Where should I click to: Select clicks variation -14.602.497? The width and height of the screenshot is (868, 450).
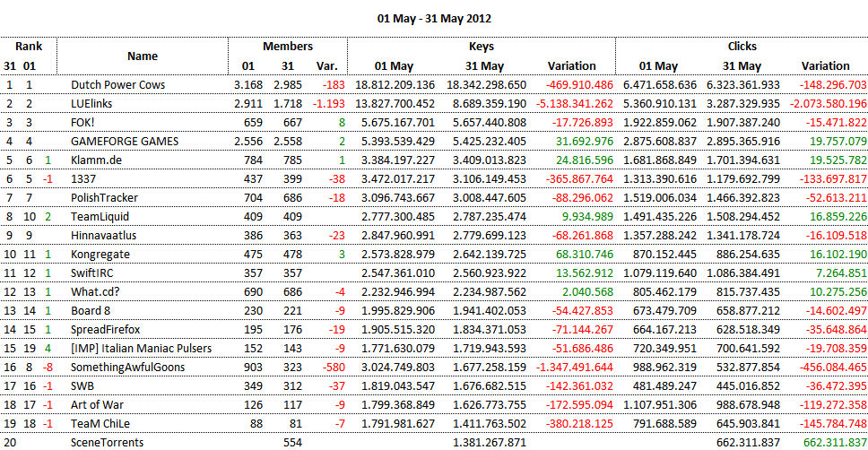click(837, 310)
